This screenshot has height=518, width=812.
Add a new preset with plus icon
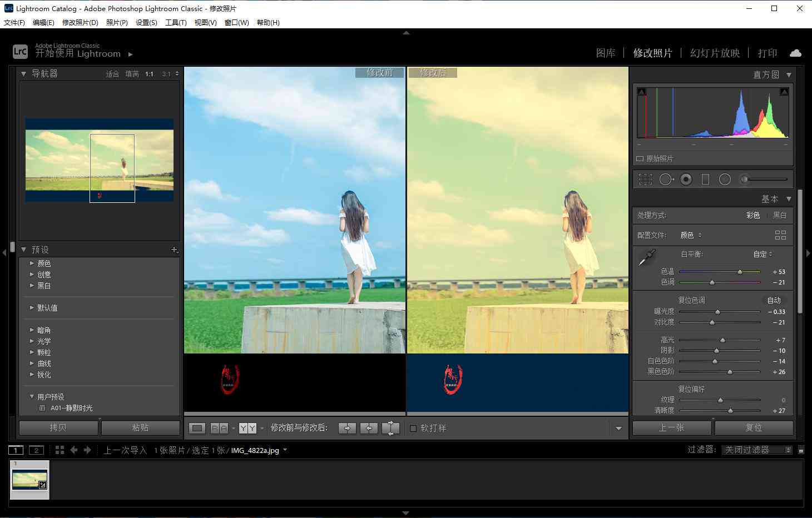pos(174,250)
